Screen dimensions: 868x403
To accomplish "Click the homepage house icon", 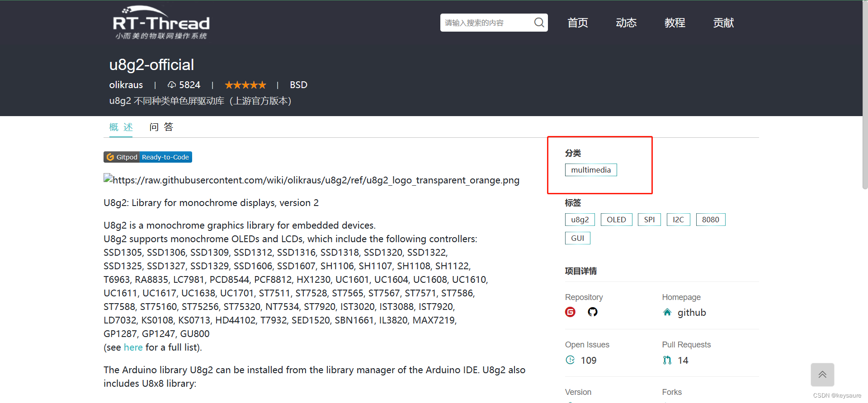I will (x=667, y=312).
